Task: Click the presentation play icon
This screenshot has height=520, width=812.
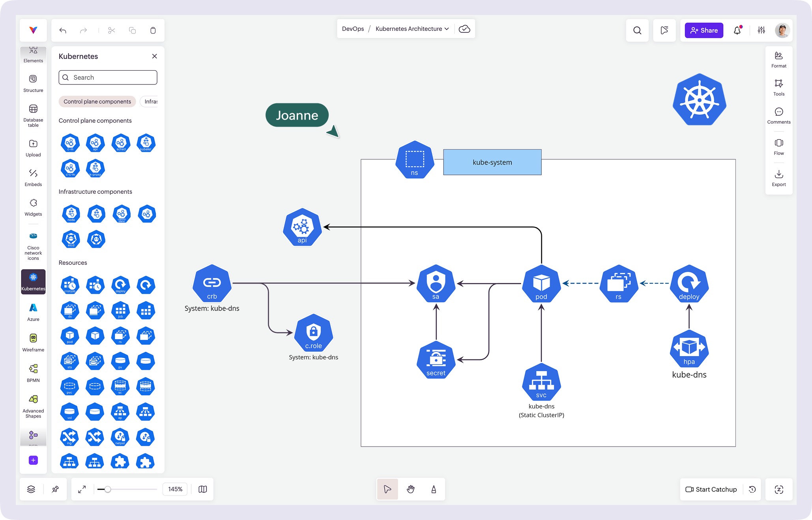Action: point(664,30)
